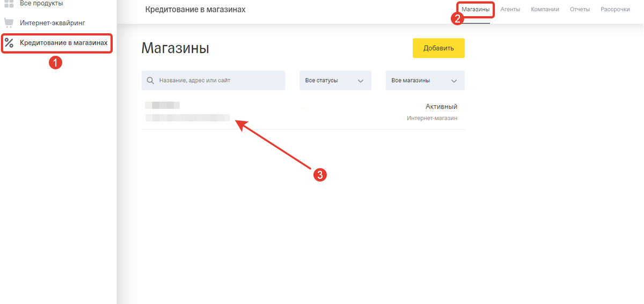Open the blurred store name in the list

(162, 106)
